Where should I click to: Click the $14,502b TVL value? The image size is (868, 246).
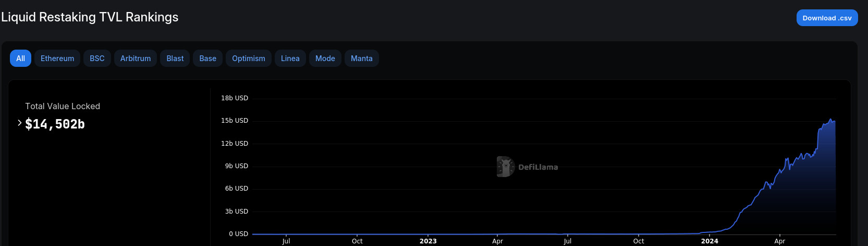[x=55, y=124]
